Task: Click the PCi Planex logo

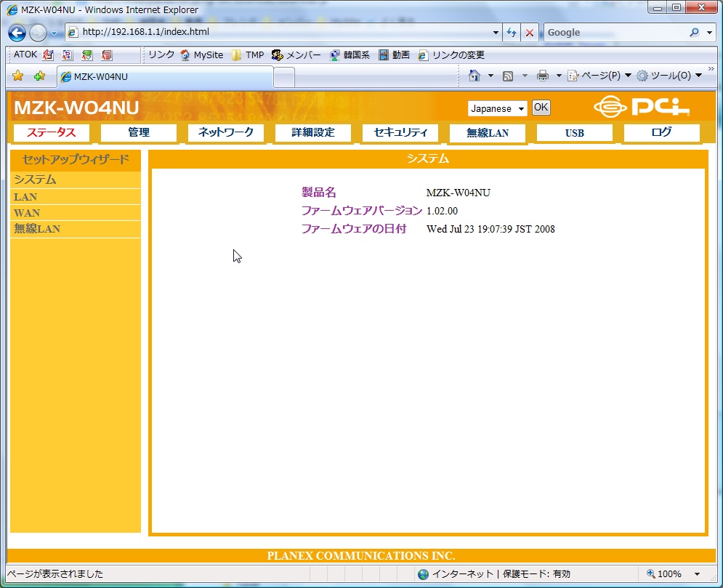Action: tap(642, 107)
